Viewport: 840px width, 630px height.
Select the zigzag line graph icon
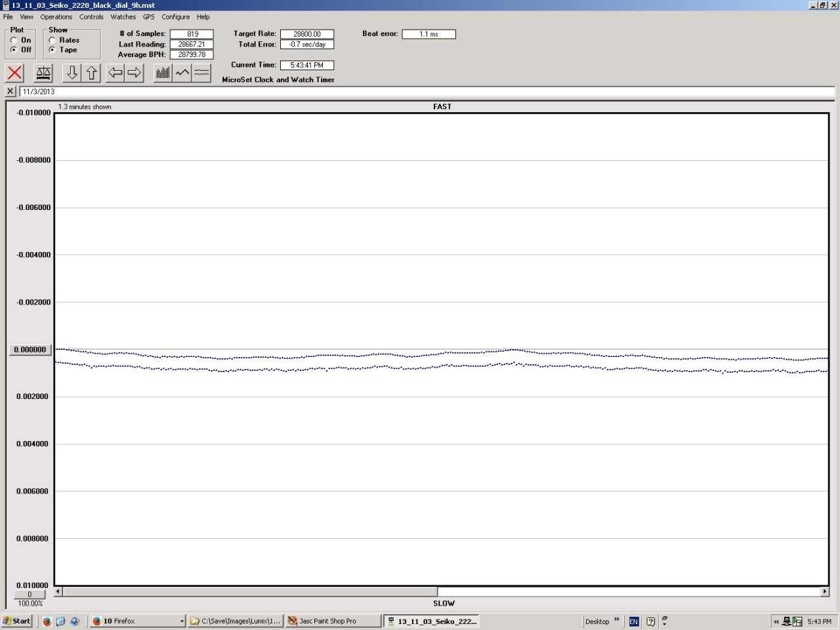182,73
